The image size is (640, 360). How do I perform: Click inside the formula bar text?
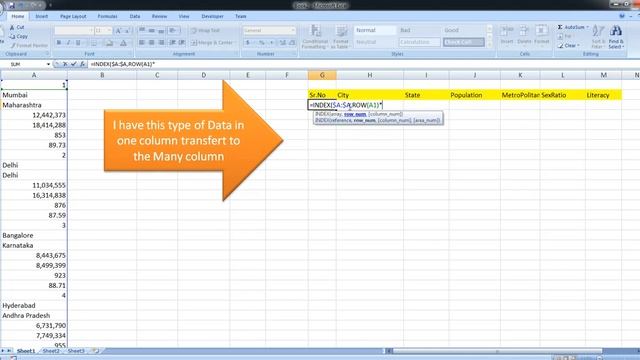click(123, 64)
